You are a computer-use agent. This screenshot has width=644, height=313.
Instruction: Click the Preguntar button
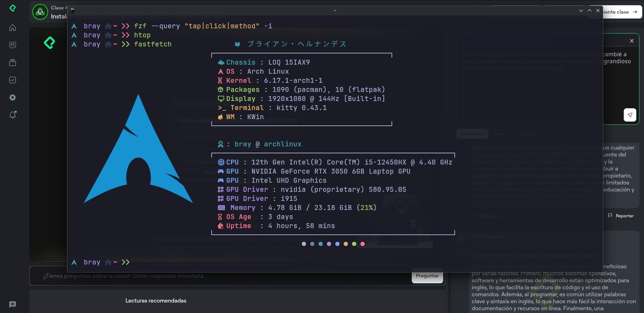pyautogui.click(x=427, y=276)
